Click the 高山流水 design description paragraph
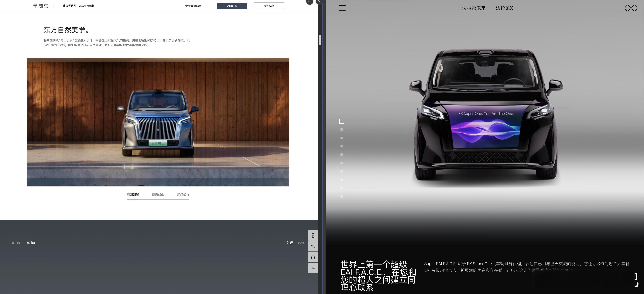The image size is (644, 294). (117, 43)
